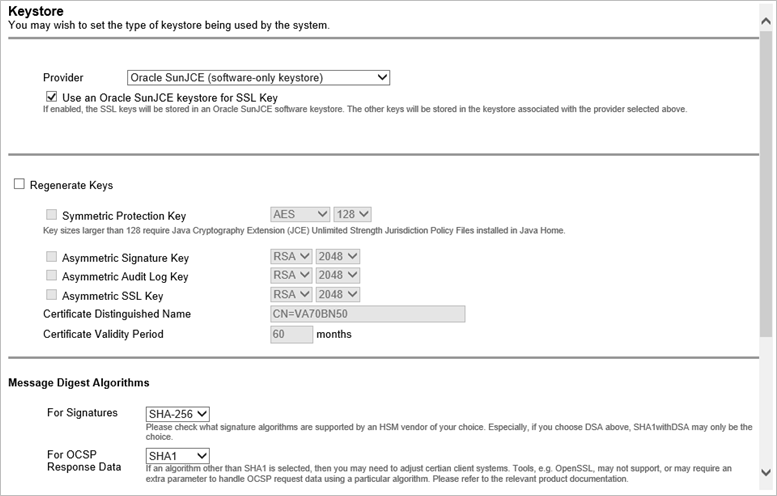Open the 128 key size dropdown
This screenshot has height=496, width=777.
coord(352,214)
